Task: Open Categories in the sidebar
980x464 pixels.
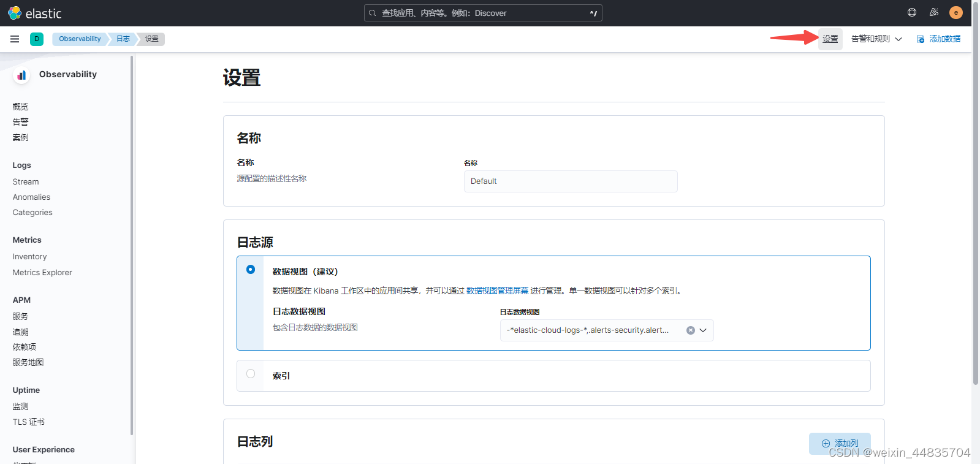Action: click(x=32, y=212)
